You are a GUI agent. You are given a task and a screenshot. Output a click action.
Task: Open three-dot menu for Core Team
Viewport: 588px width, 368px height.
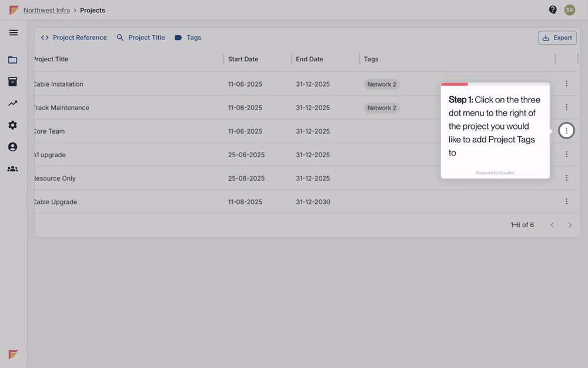coord(566,131)
